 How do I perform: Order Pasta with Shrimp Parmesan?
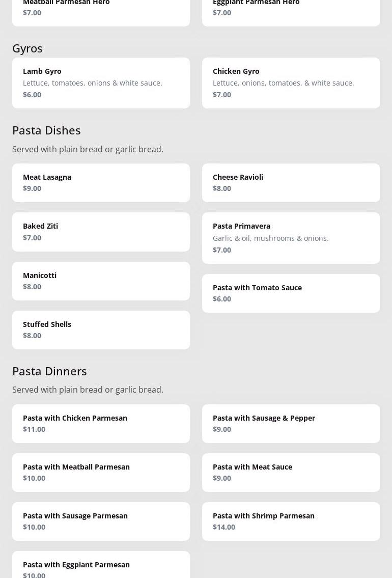[x=291, y=521]
